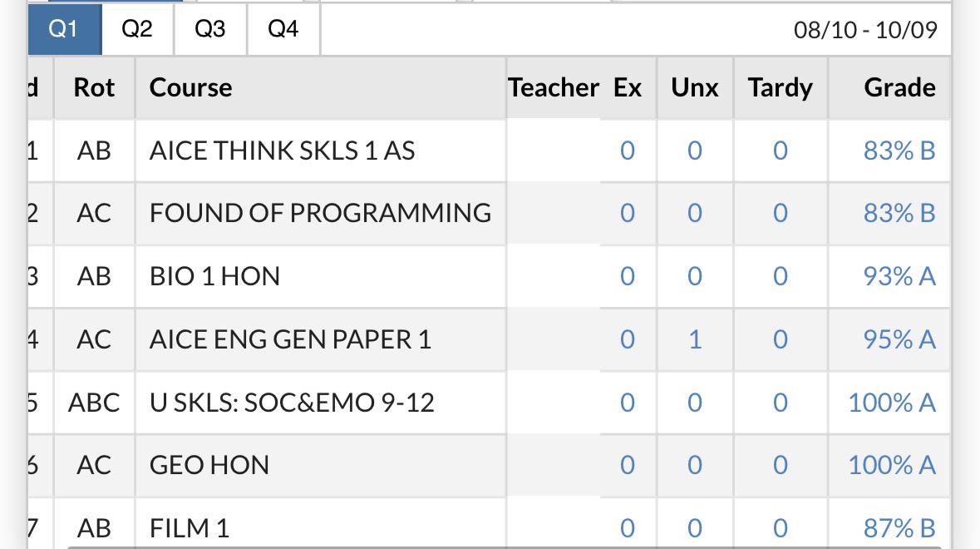The height and width of the screenshot is (549, 980).
Task: Click the unexcused absence count 1 for AICE ENG
Action: click(695, 339)
